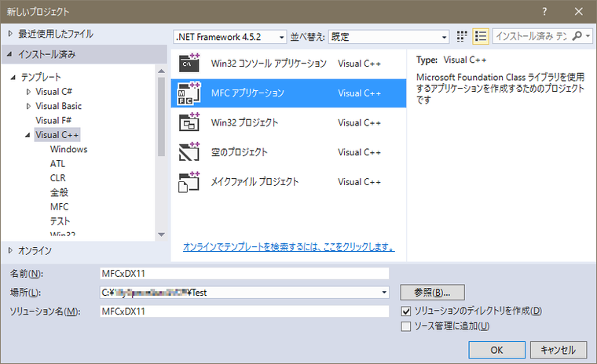The width and height of the screenshot is (597, 364).
Task: Click the tree scrollbar down arrow
Action: (161, 235)
